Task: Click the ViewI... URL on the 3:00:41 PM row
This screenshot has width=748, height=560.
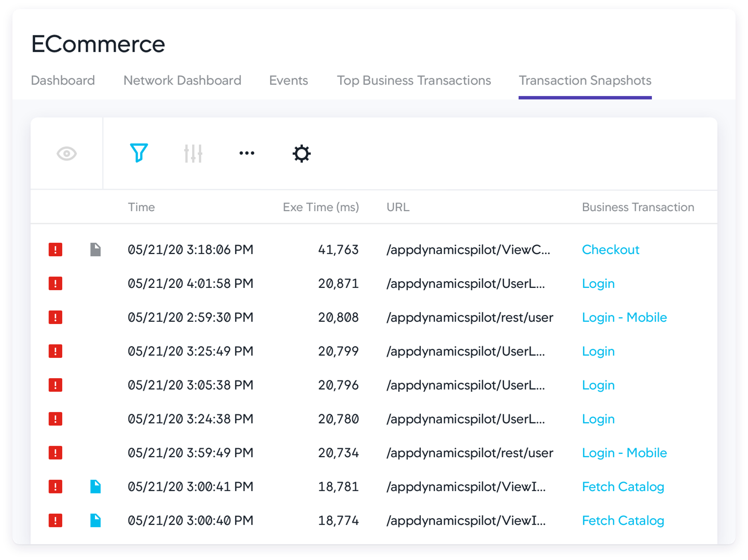Action: coord(466,487)
